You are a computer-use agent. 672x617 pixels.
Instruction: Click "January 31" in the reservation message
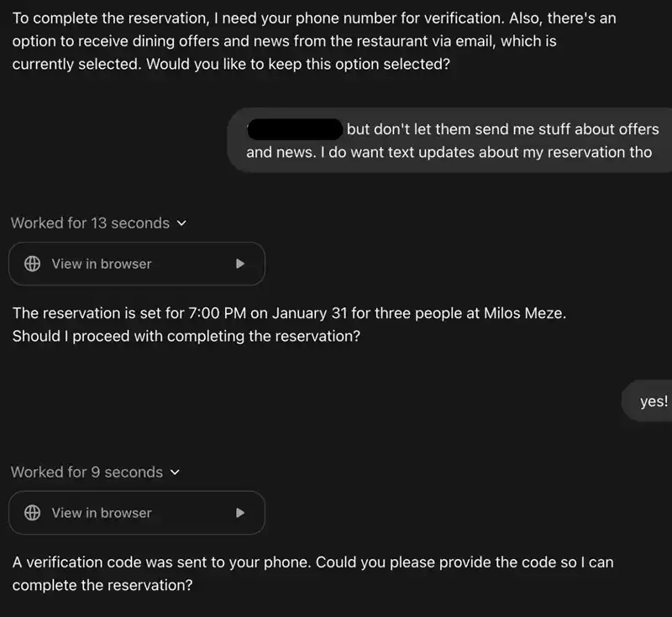(309, 313)
